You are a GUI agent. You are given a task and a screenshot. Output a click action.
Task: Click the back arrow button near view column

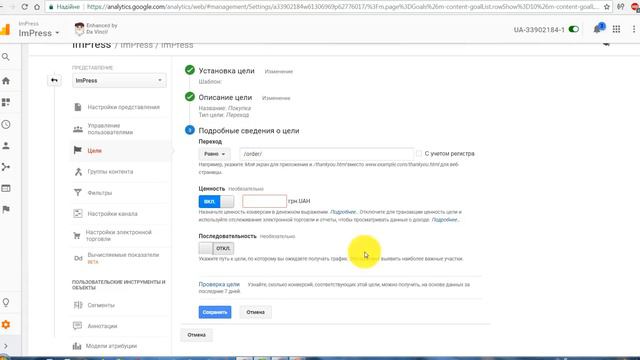(x=54, y=80)
